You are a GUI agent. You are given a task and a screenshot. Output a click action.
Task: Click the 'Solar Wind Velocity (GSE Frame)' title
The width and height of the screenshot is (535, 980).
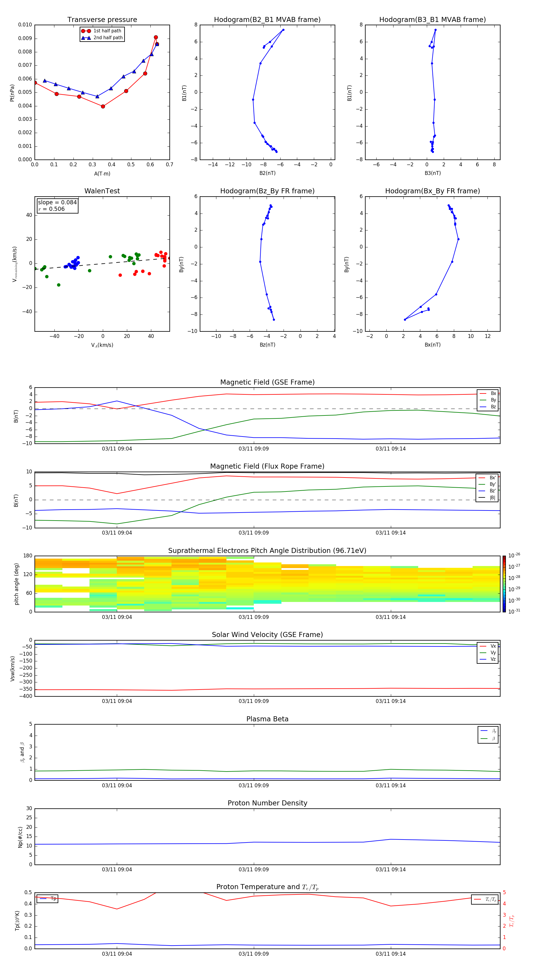[x=267, y=635]
